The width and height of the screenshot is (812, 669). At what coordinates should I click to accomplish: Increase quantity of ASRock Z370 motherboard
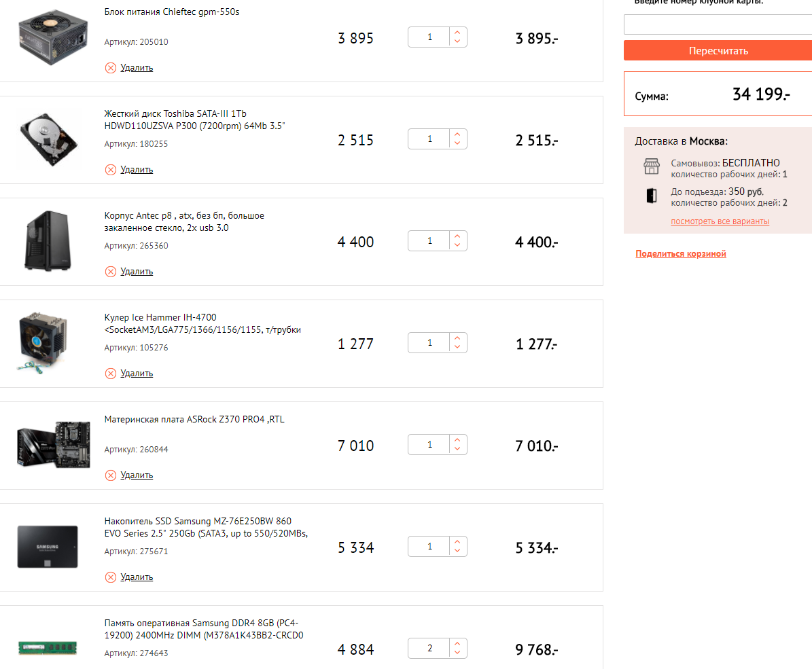click(x=457, y=440)
